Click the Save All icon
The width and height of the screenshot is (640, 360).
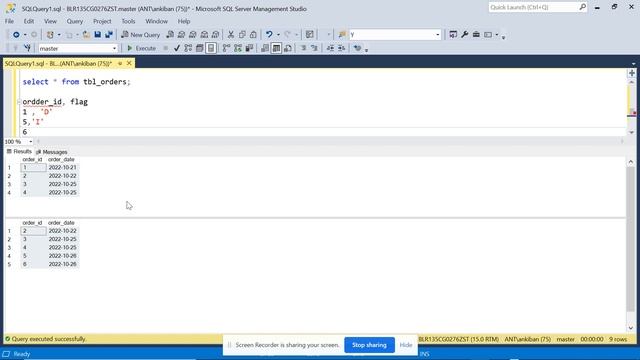109,35
